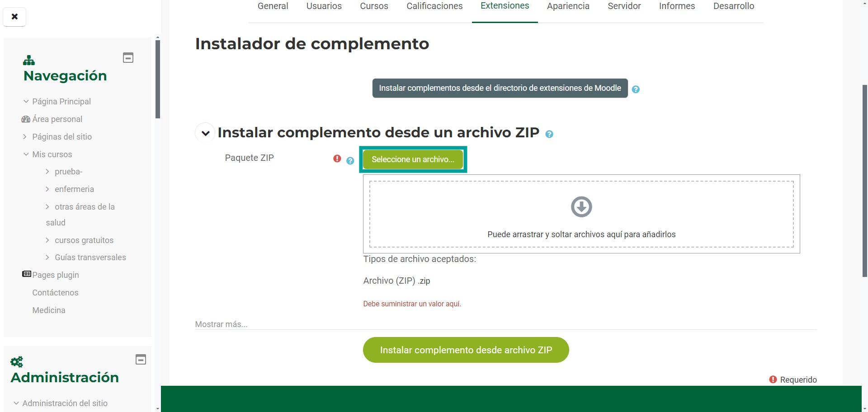Click the sidebar vertical scrollbar
The width and height of the screenshot is (868, 412).
point(157,79)
